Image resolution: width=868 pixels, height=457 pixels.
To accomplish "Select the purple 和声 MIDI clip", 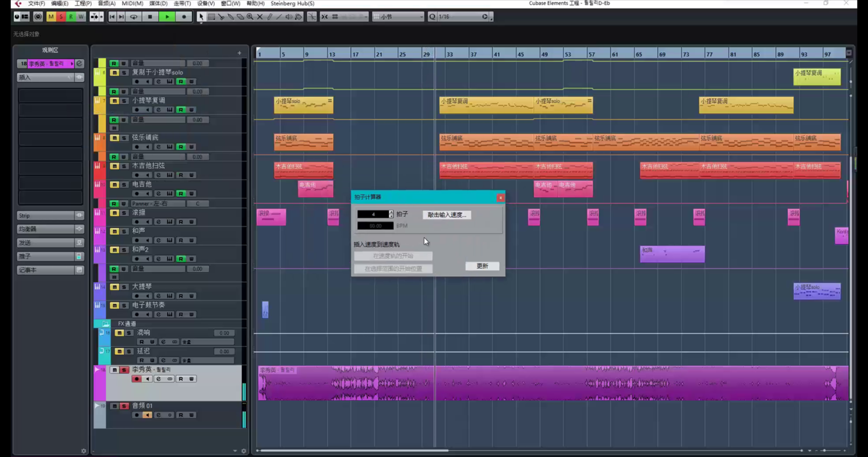I will coord(672,254).
